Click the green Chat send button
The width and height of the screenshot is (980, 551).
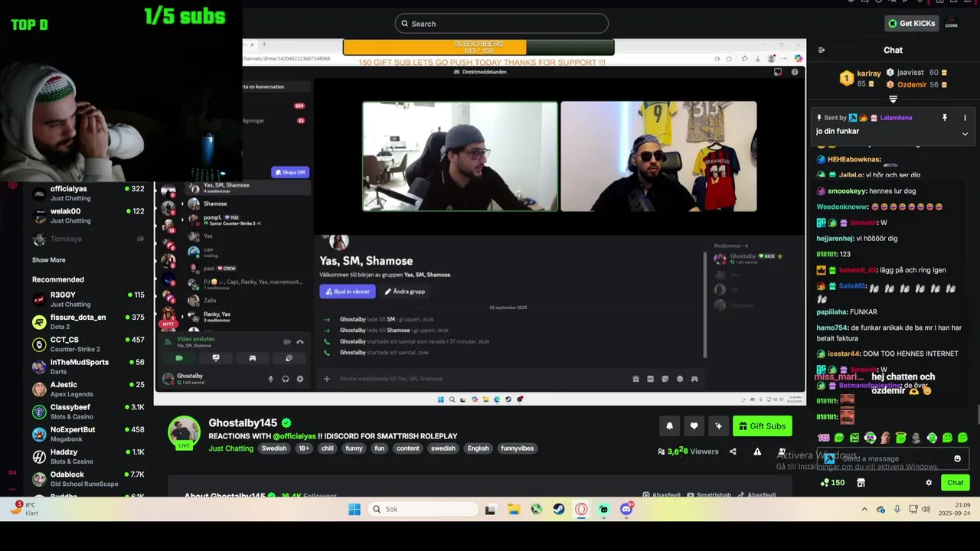[955, 483]
